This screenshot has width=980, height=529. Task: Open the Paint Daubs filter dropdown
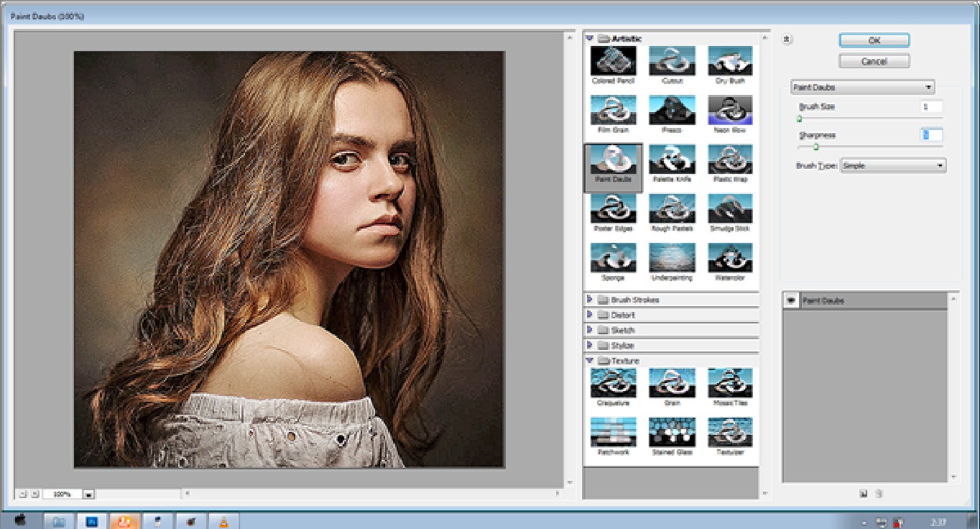pos(862,88)
